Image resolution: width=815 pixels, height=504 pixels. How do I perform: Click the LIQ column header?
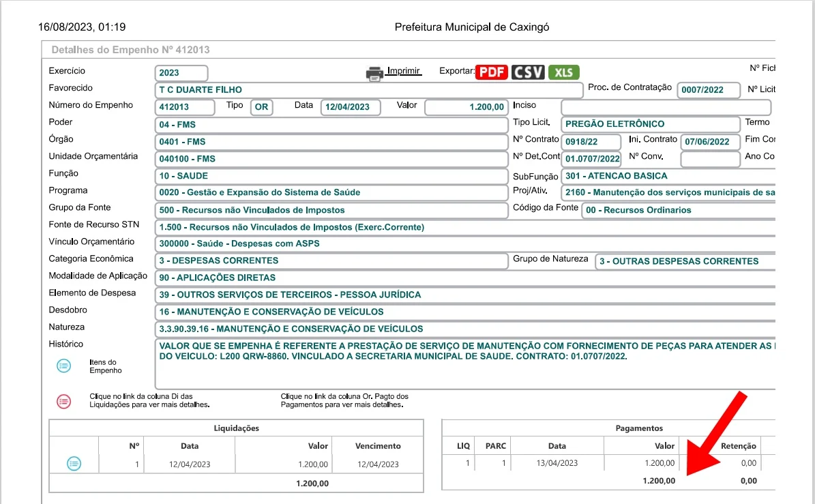[x=464, y=446]
